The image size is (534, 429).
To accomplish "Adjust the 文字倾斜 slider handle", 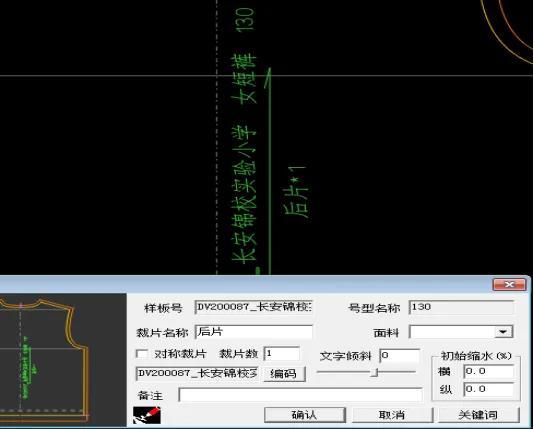I will point(374,372).
